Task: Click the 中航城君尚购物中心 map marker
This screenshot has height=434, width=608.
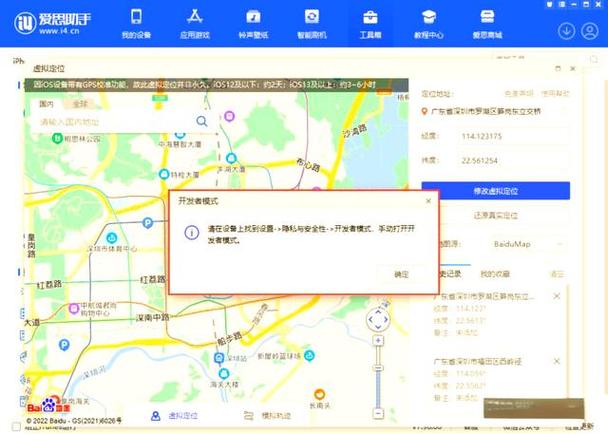Action: tap(74, 308)
